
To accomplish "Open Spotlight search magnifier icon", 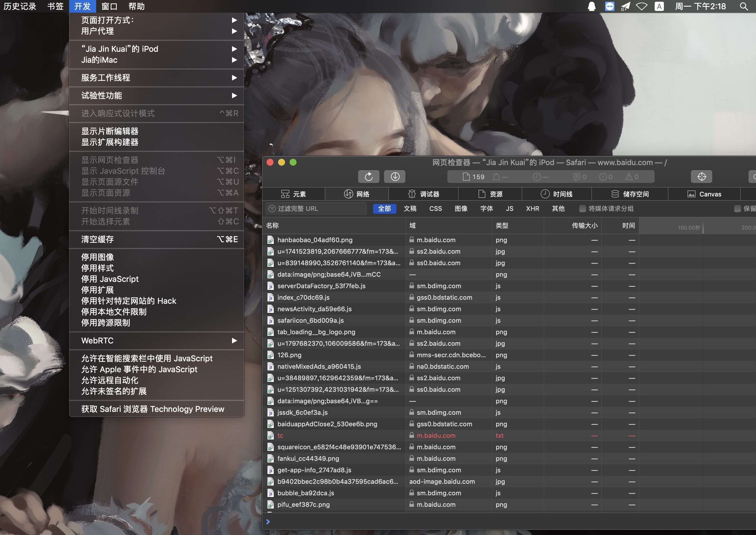I will (743, 6).
